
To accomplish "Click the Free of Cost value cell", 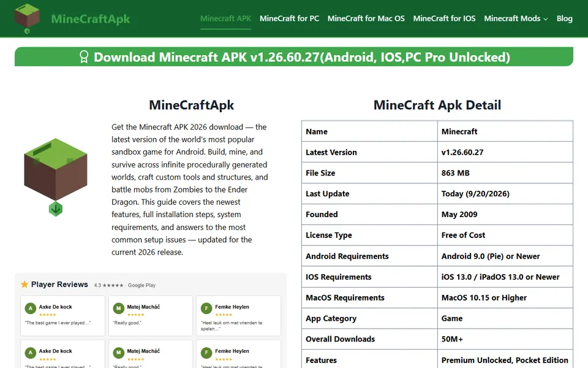I will click(x=505, y=235).
